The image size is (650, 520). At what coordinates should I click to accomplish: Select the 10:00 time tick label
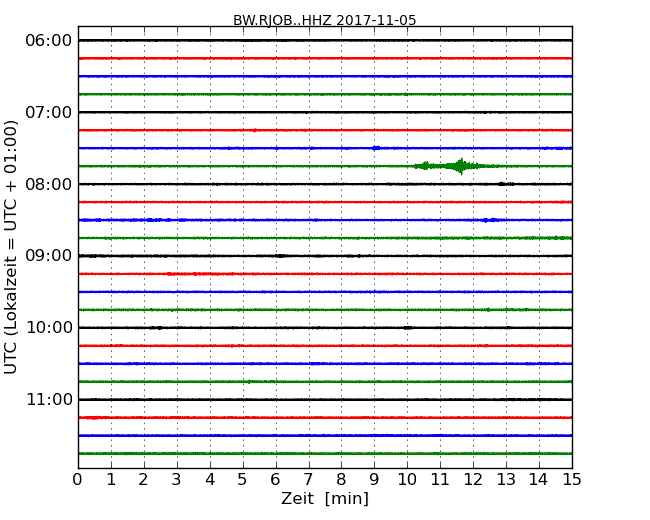click(x=49, y=328)
